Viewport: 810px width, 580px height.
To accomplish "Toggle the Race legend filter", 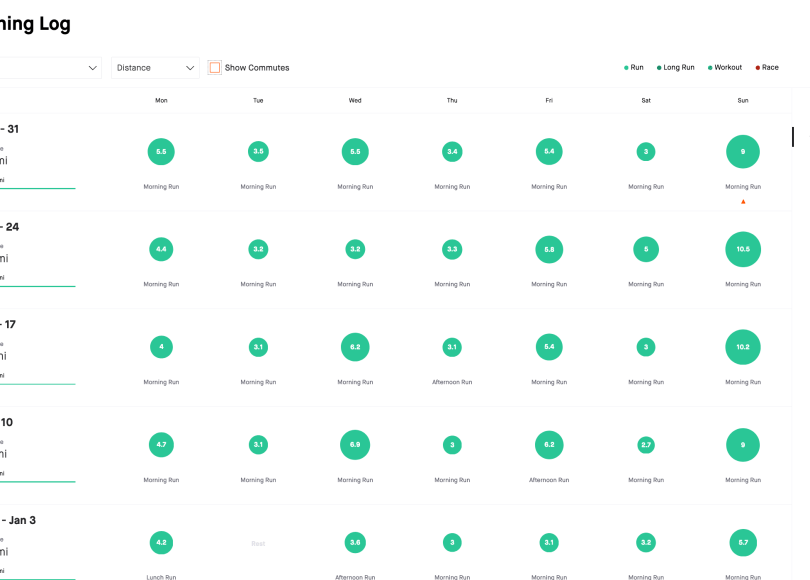I will (766, 68).
